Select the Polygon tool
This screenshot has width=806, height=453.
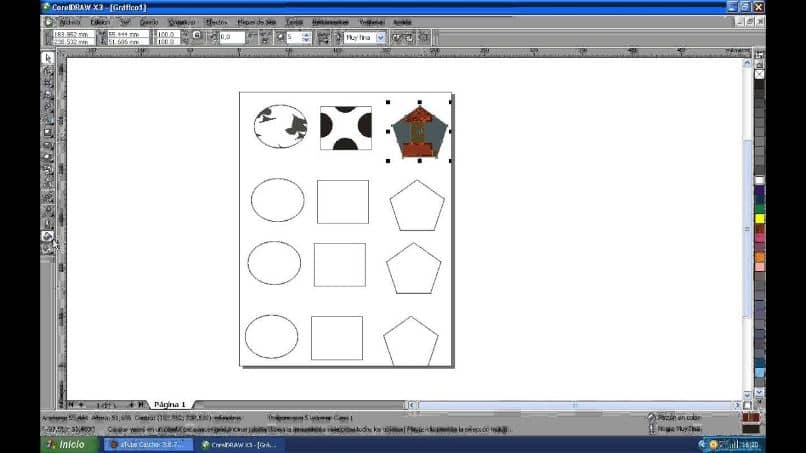coord(48,157)
